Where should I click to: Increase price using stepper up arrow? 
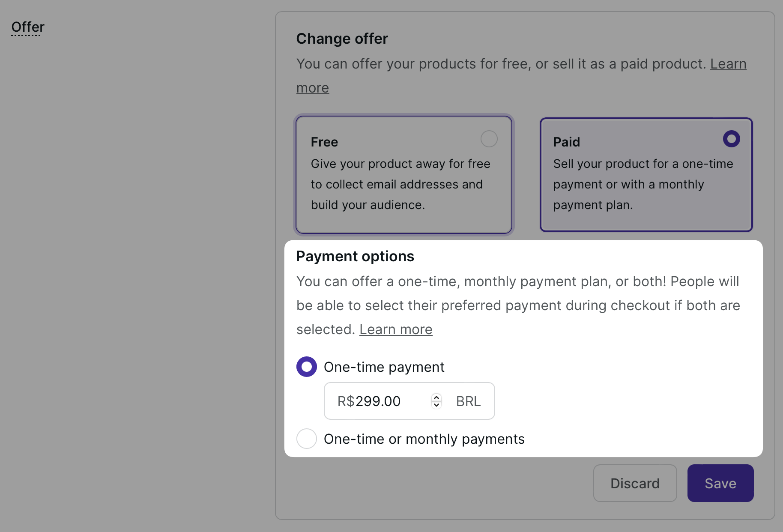coord(436,397)
